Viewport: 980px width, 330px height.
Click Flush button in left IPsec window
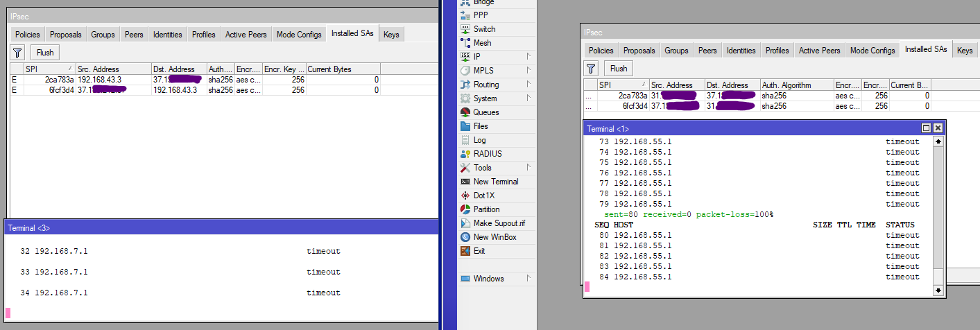tap(45, 52)
